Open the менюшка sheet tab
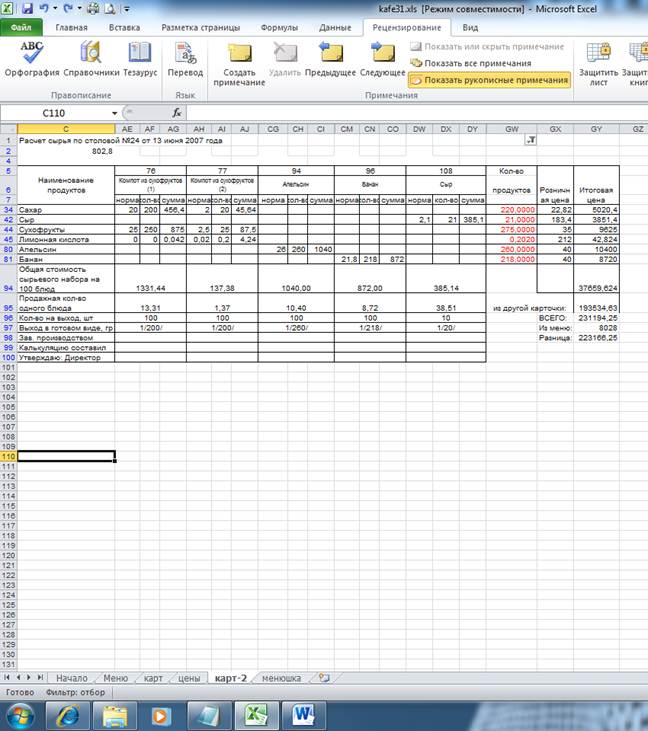The width and height of the screenshot is (648, 731). (281, 678)
